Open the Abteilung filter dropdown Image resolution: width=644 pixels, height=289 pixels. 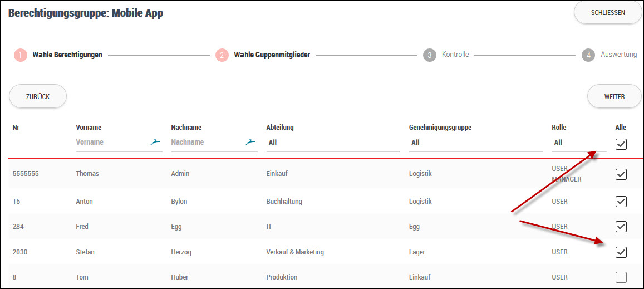[x=333, y=143]
